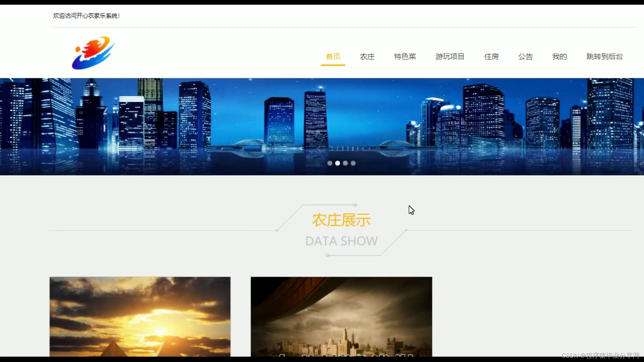Go to the 农庄 menu item
Image resolution: width=644 pixels, height=362 pixels.
pos(367,57)
